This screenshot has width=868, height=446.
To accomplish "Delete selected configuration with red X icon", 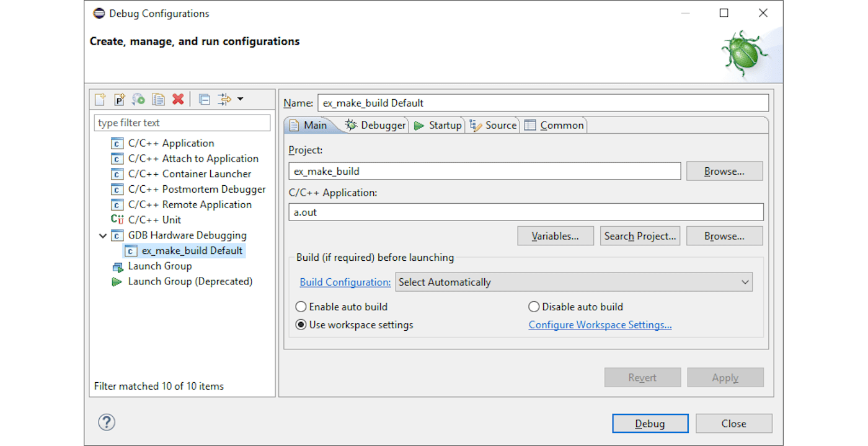I will pos(178,100).
